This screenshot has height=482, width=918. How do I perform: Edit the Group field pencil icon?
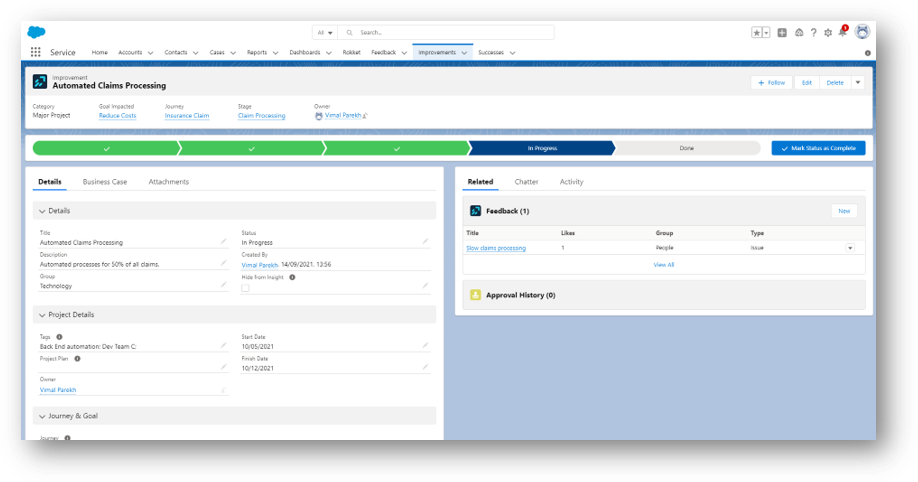pos(223,285)
